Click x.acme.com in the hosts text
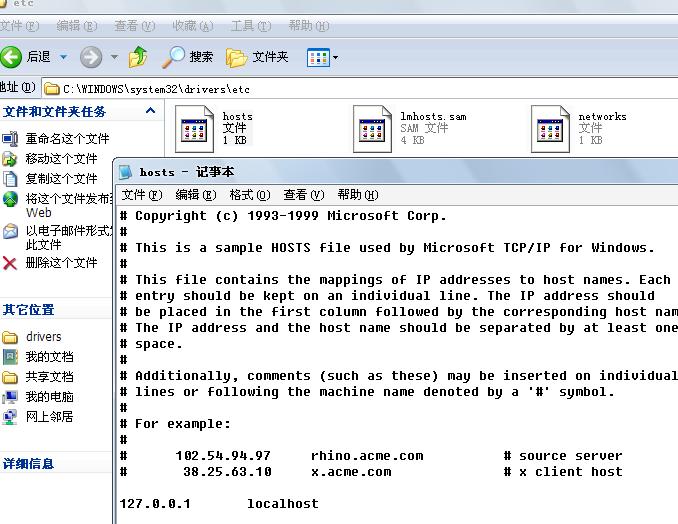The width and height of the screenshot is (678, 524). (x=351, y=472)
